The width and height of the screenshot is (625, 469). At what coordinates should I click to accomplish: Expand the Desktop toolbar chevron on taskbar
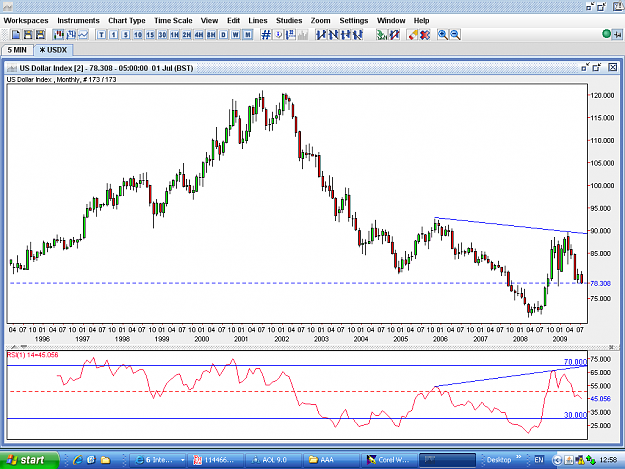point(519,457)
